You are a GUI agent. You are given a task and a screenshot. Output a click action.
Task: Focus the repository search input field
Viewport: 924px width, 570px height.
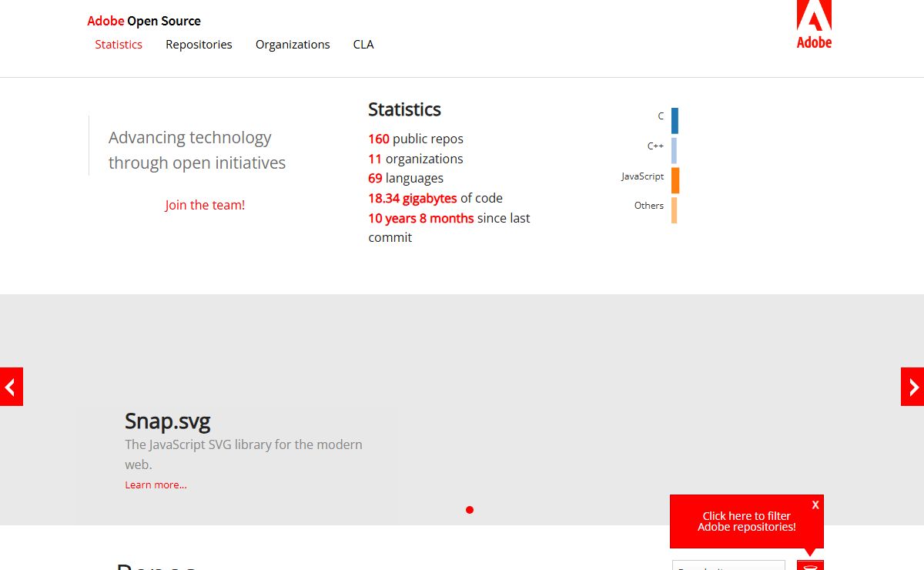(x=728, y=565)
